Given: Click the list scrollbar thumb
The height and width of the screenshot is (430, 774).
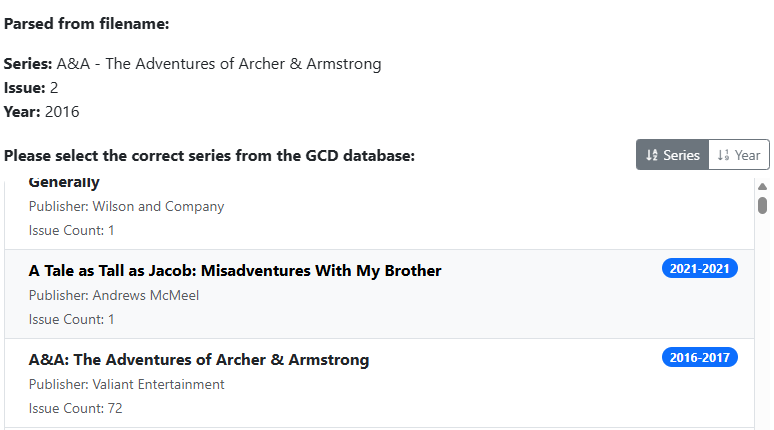Looking at the screenshot, I should click(x=762, y=205).
